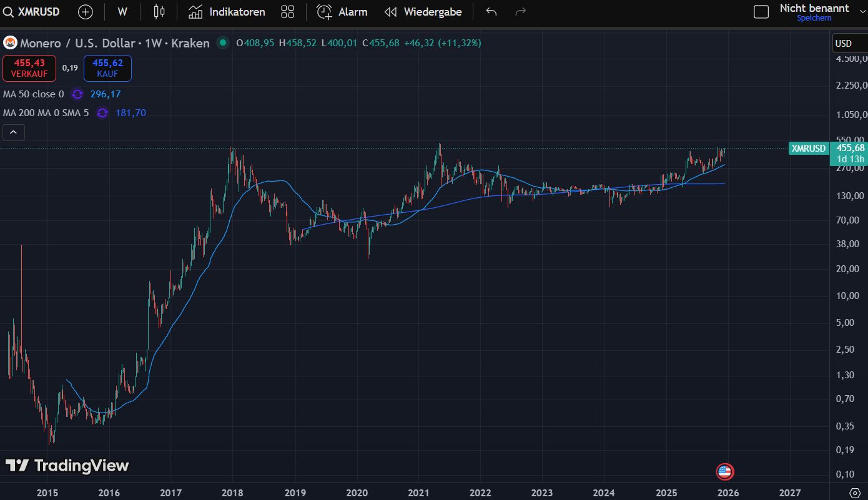Open chart settings gear at bottom right
Screen dimensions: 868x500
tap(855, 492)
